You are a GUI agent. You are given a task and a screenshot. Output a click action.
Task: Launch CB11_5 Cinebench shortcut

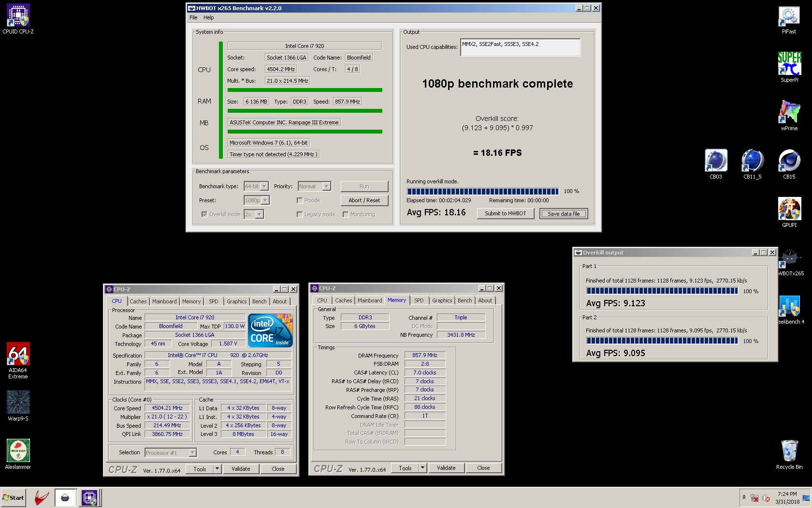click(x=752, y=164)
